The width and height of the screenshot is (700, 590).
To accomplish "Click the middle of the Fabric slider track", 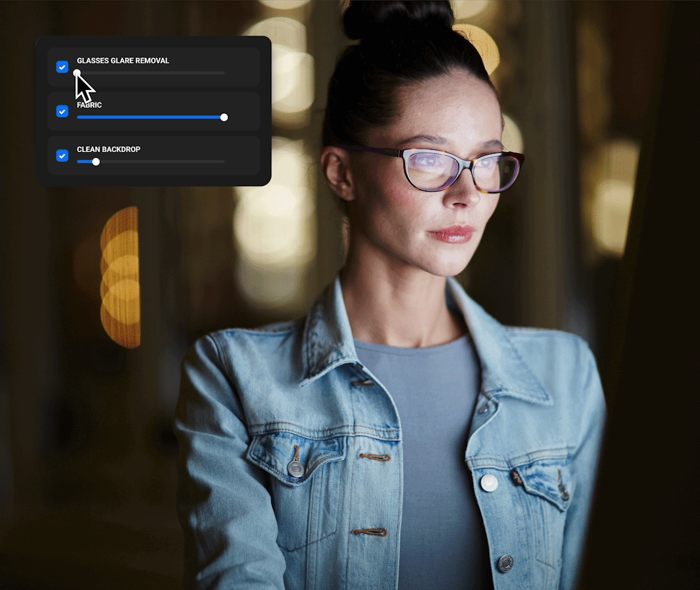I will [x=150, y=117].
